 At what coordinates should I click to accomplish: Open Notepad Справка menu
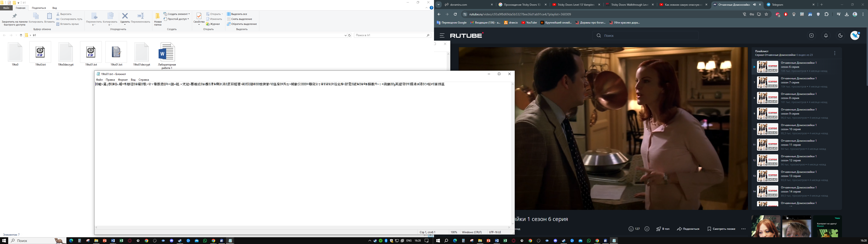(x=144, y=80)
